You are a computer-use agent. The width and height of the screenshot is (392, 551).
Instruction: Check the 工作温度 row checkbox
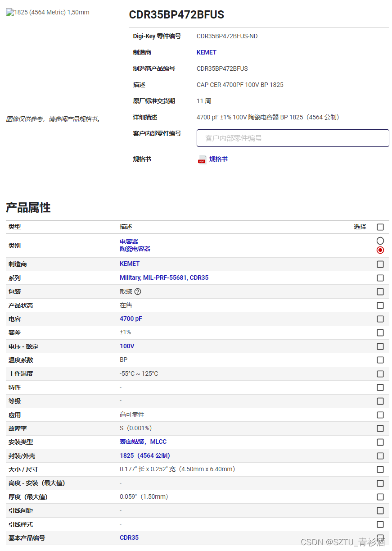(380, 374)
